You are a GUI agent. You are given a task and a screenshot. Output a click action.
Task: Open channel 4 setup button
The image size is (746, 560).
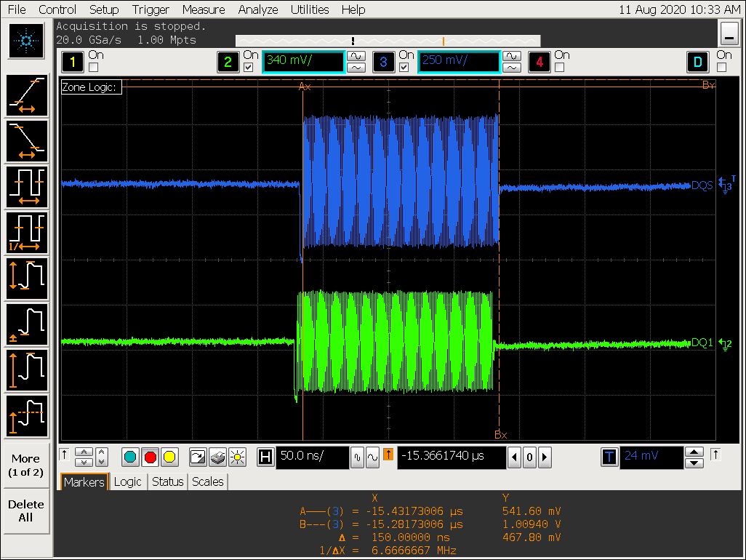click(539, 62)
